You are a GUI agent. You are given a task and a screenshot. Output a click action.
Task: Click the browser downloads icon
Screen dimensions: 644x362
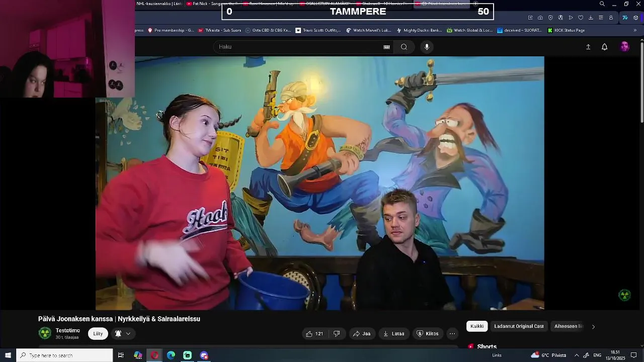point(591,18)
